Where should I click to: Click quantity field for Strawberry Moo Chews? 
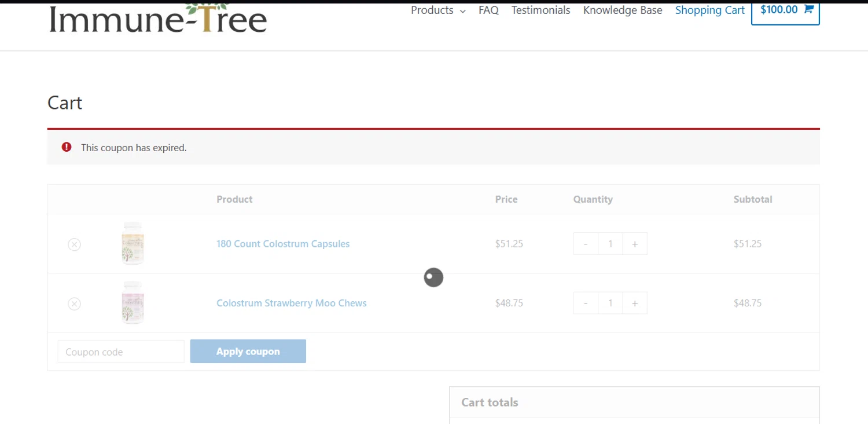pos(610,303)
